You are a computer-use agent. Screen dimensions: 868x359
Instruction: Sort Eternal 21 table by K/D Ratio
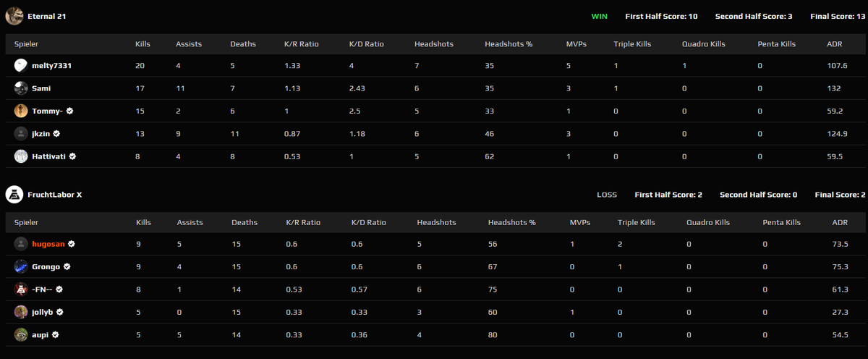(x=367, y=43)
